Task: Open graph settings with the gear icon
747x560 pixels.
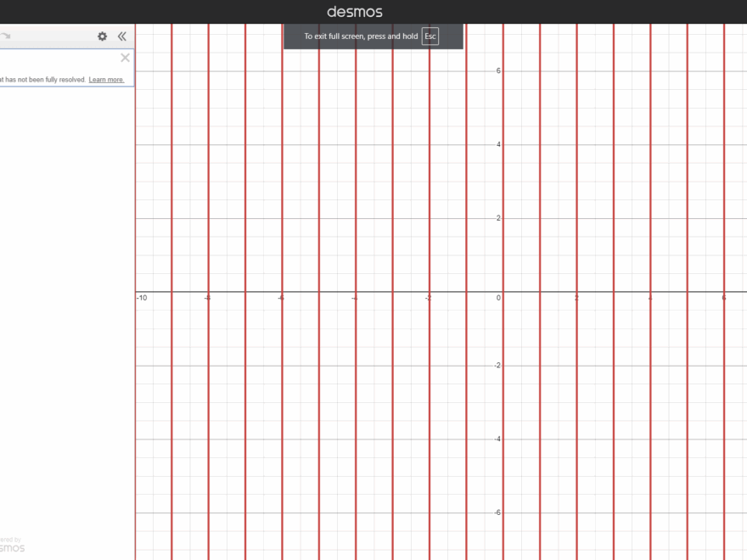Action: click(102, 36)
